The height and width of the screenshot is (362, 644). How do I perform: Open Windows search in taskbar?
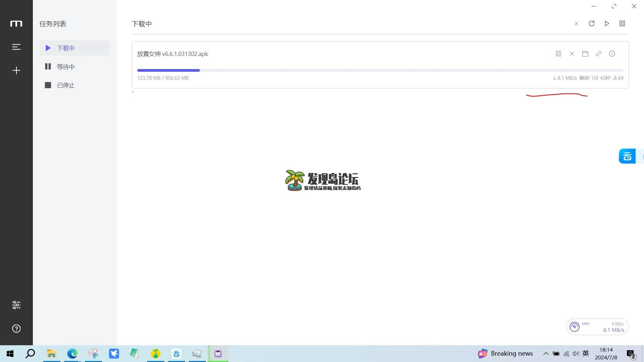[30, 354]
